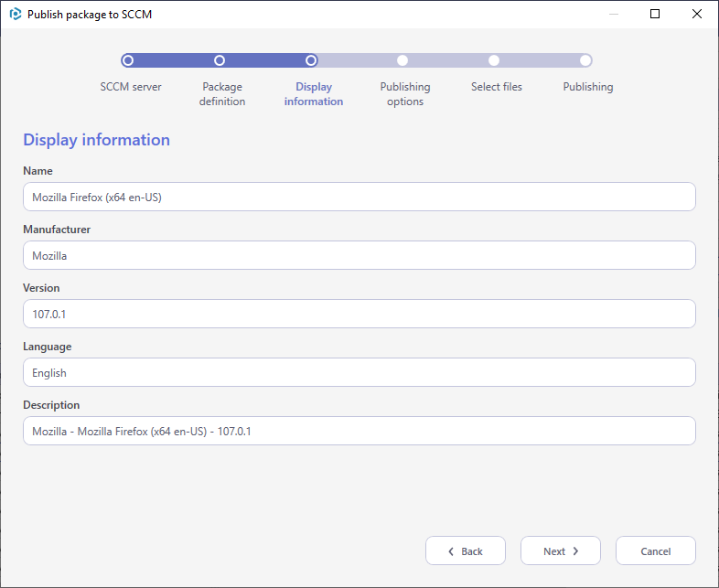Proceed with the Next button
This screenshot has width=719, height=588.
(x=561, y=551)
